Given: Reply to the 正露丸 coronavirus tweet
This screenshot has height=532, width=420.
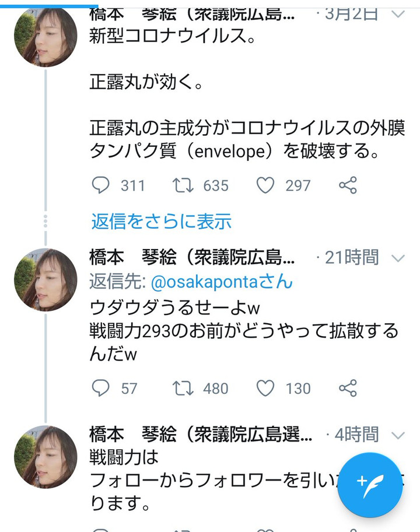Looking at the screenshot, I should [x=101, y=185].
